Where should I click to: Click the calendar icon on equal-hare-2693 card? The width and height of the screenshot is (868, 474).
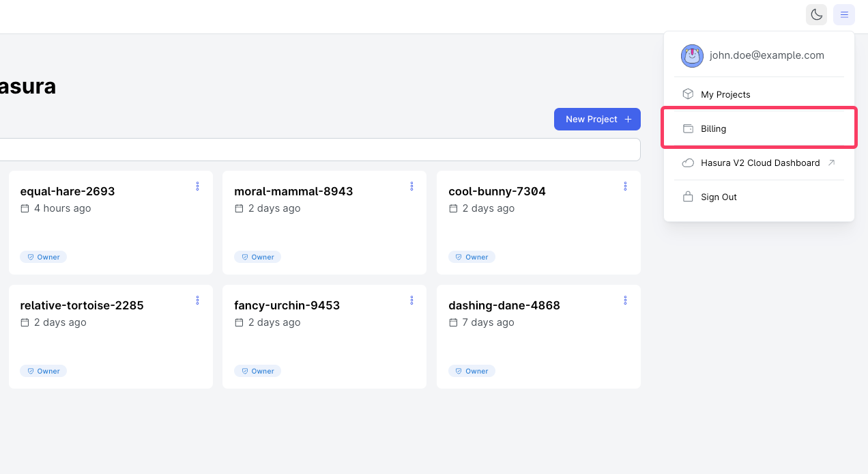(x=25, y=208)
